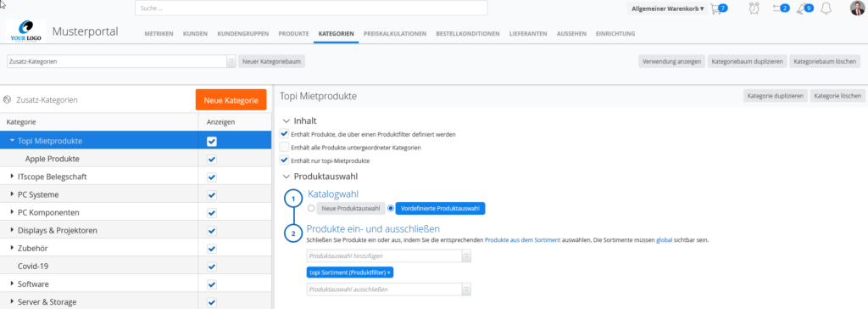This screenshot has height=309, width=868.
Task: Switch to the Kundengruppen tab
Action: click(243, 34)
